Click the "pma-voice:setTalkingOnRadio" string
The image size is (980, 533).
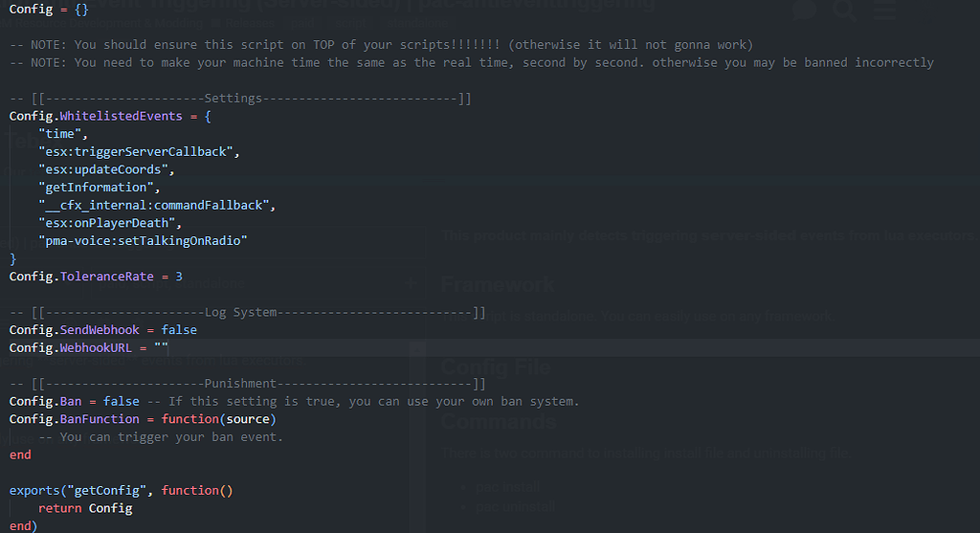coord(142,240)
